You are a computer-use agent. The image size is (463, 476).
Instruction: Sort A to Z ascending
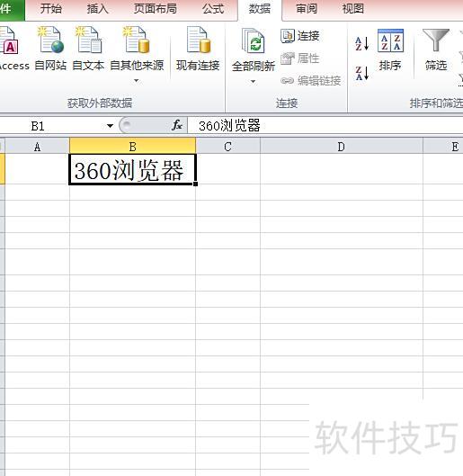point(362,43)
